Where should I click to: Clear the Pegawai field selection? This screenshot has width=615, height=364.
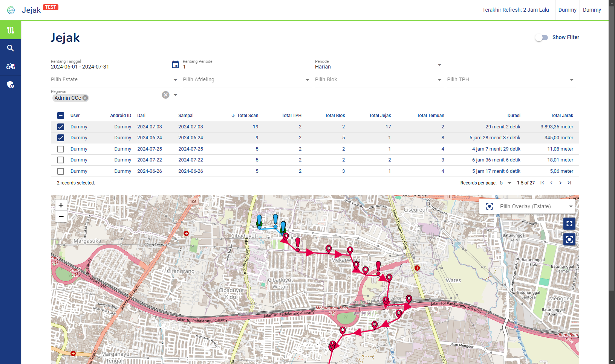[165, 95]
